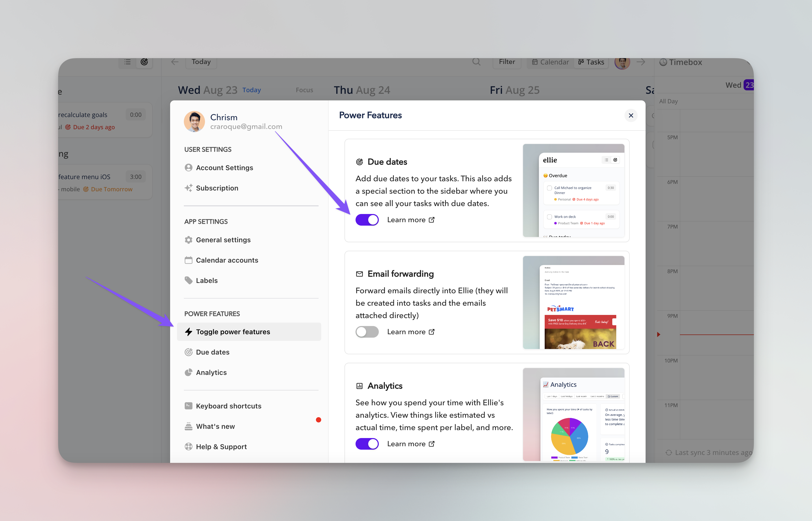
Task: Click the due dates target icon at top left
Action: point(144,62)
